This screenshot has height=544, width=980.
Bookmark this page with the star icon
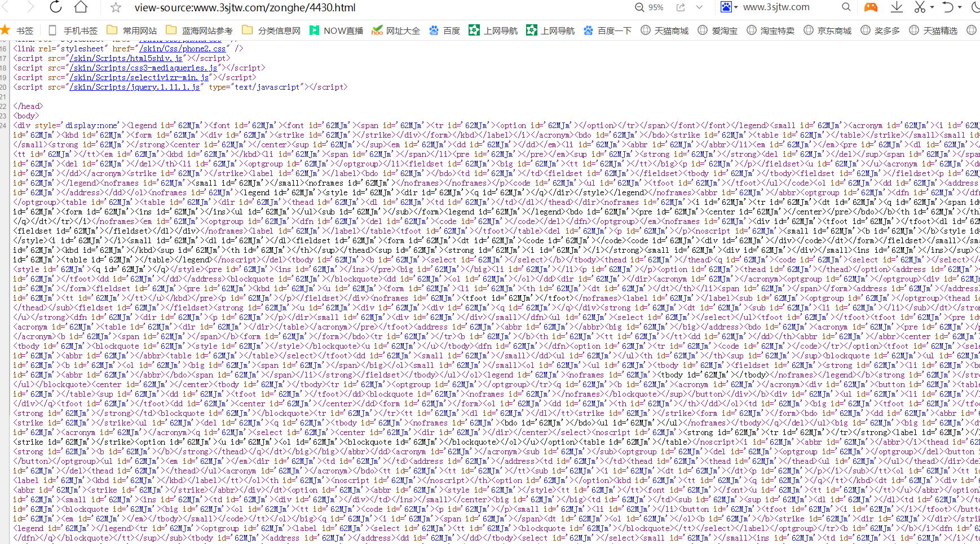point(116,7)
